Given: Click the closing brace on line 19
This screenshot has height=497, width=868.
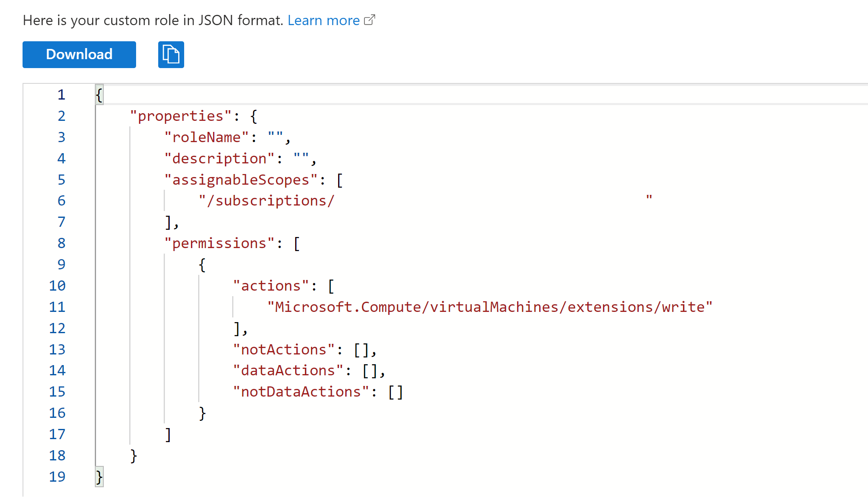Looking at the screenshot, I should (x=99, y=477).
